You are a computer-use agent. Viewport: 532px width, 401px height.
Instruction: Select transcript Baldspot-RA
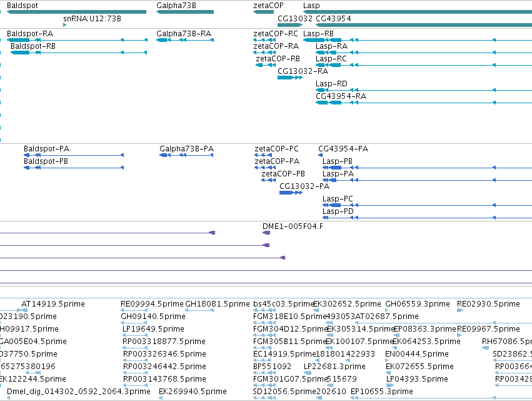pyautogui.click(x=30, y=34)
